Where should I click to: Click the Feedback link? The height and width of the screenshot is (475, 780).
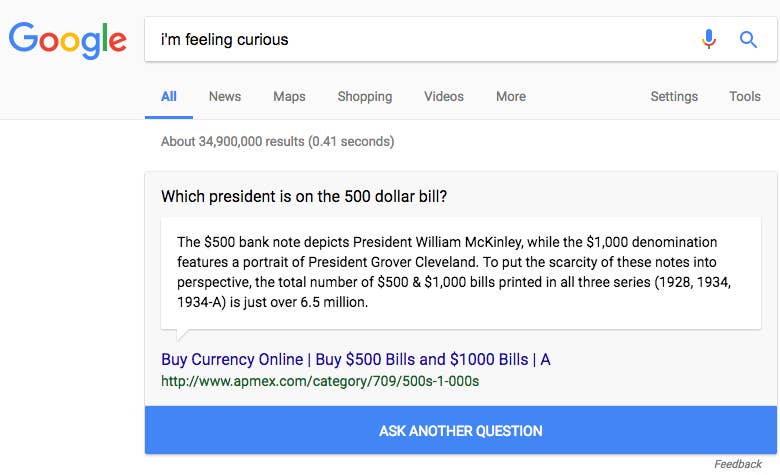(738, 464)
